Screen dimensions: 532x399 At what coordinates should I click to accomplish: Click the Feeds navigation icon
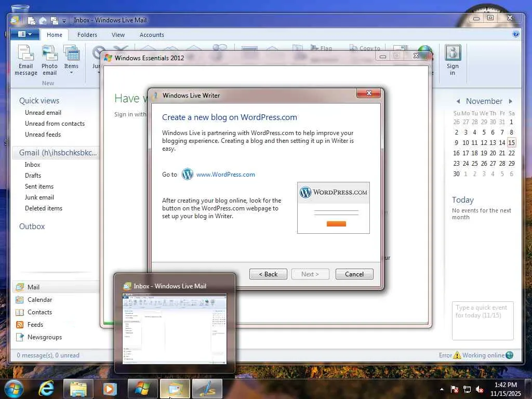pyautogui.click(x=20, y=325)
